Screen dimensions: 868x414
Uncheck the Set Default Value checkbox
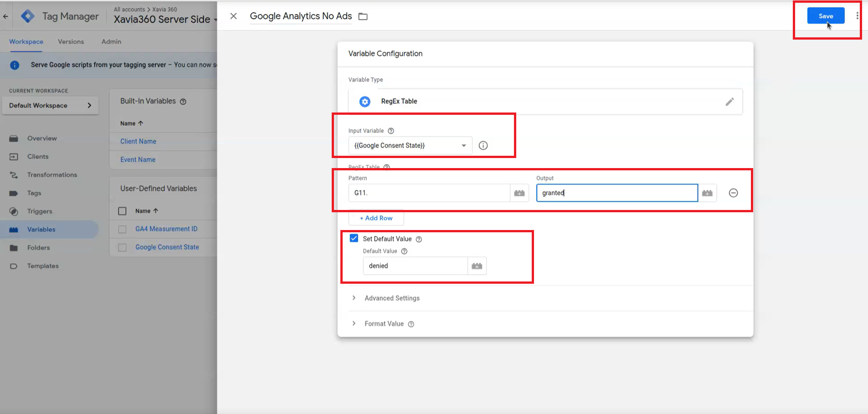click(354, 238)
